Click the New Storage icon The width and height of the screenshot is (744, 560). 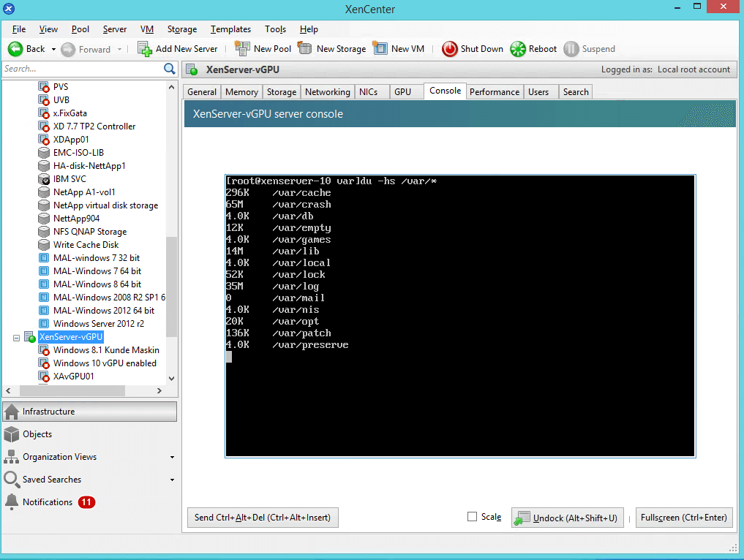click(x=304, y=48)
